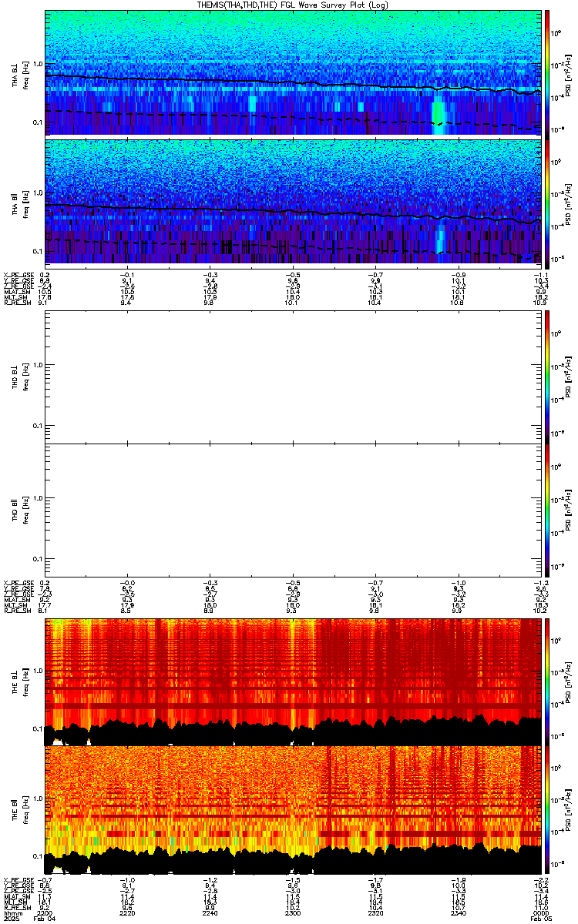Click the '2200' time tick label
Viewport: 578px width, 924px height.
[x=45, y=913]
